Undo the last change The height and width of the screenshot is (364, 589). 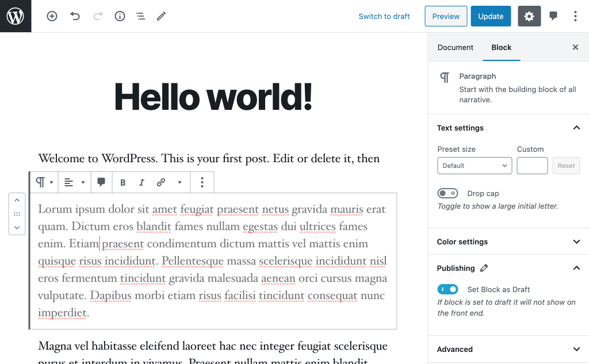(75, 16)
